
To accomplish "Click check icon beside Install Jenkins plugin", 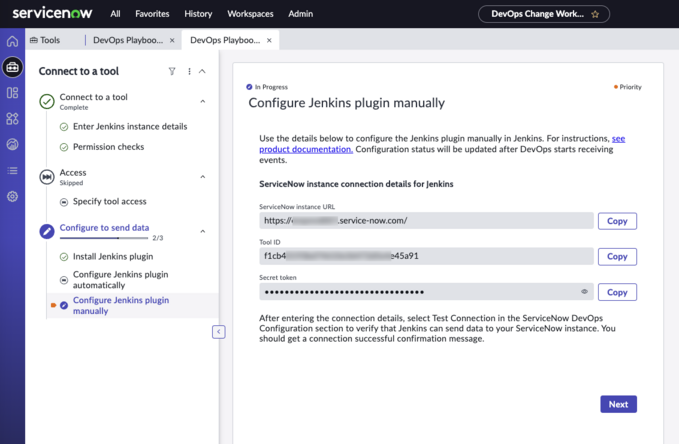I will coord(64,257).
